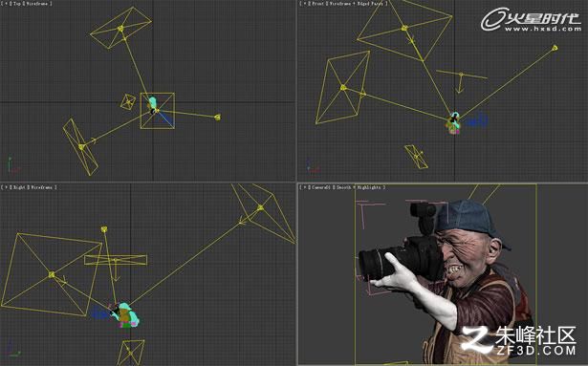
Task: Click the Front view label
Action: click(x=317, y=4)
